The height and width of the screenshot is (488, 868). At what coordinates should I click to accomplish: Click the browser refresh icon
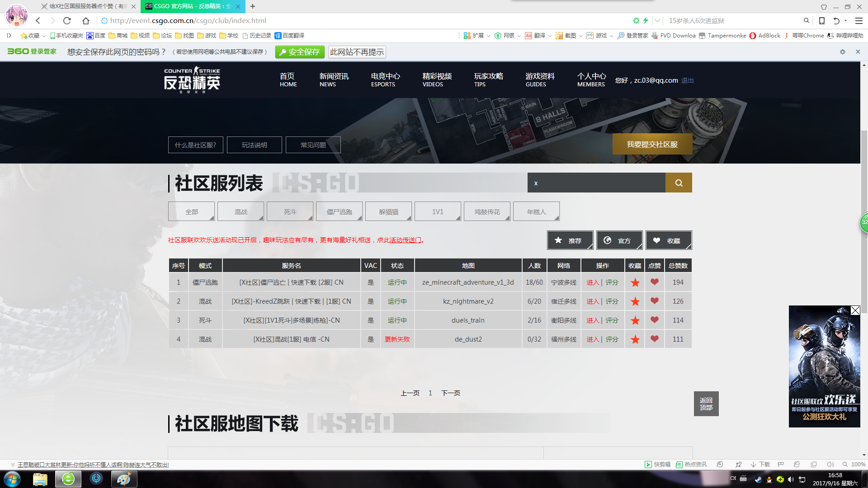(67, 21)
